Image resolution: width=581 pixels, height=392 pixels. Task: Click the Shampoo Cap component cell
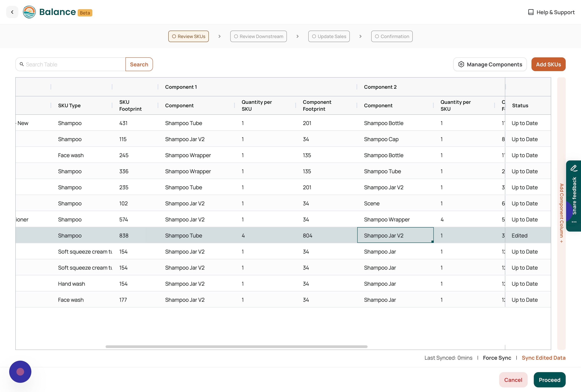coord(381,139)
